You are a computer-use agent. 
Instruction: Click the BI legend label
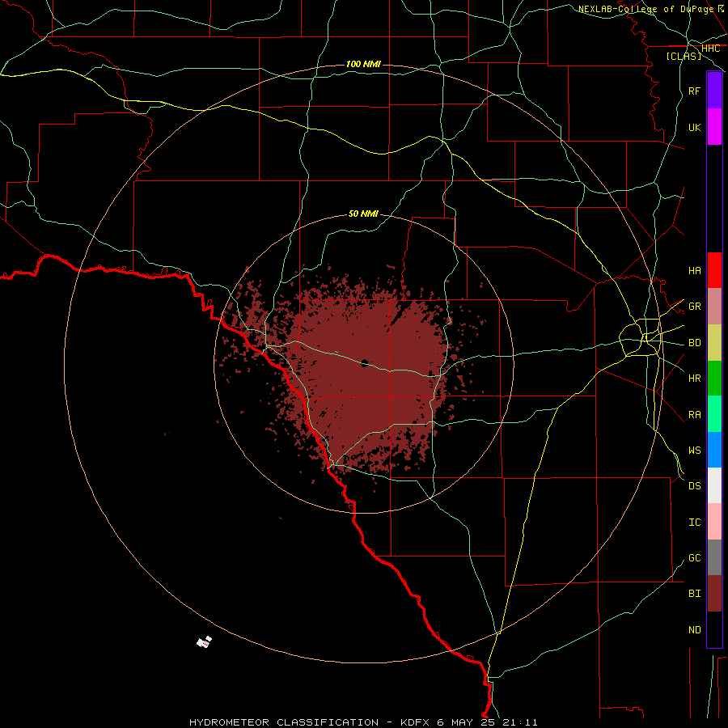[x=694, y=594]
